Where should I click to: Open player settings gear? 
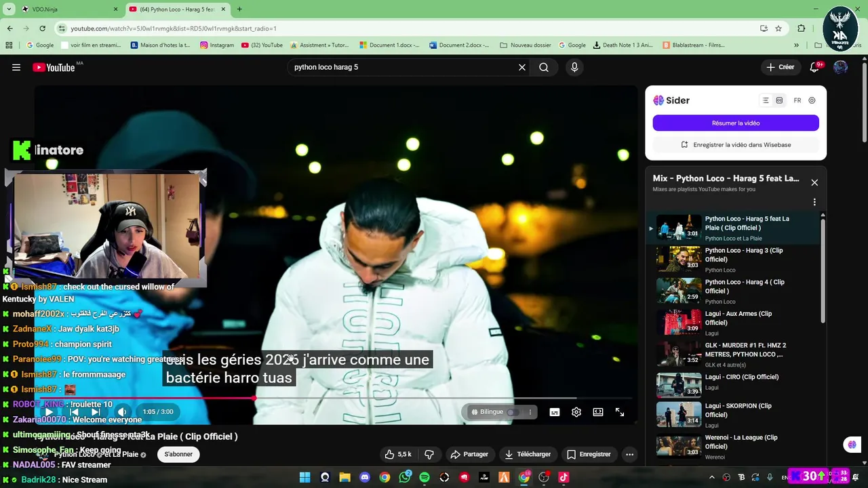coord(576,412)
